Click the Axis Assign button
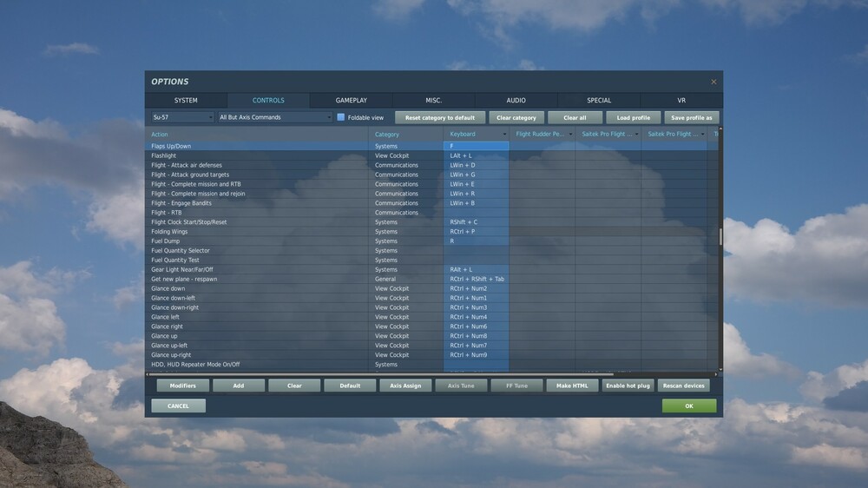The height and width of the screenshot is (488, 868). [405, 386]
